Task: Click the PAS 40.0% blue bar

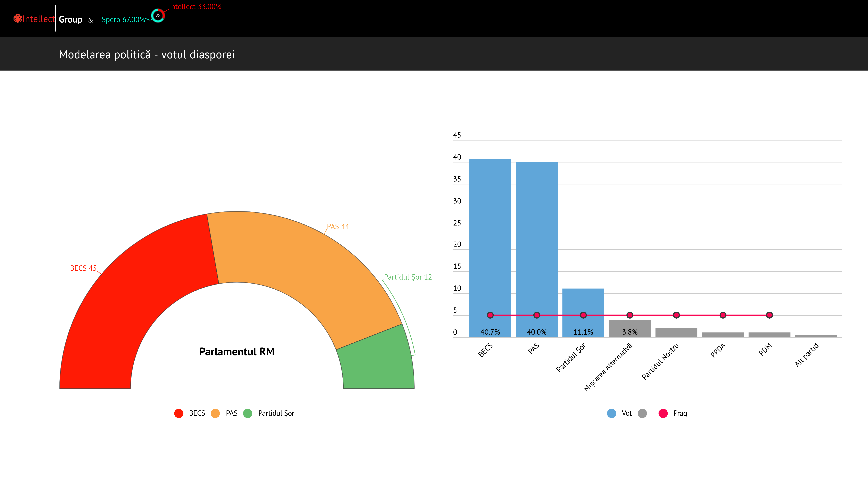Action: coord(536,236)
